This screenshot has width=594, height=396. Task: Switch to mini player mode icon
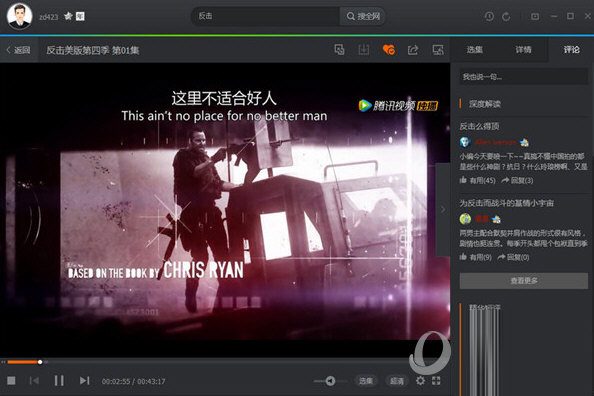click(x=535, y=16)
